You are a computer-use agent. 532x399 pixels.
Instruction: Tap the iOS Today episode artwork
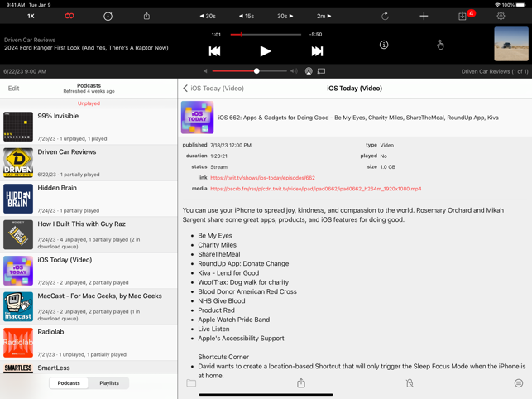[197, 118]
